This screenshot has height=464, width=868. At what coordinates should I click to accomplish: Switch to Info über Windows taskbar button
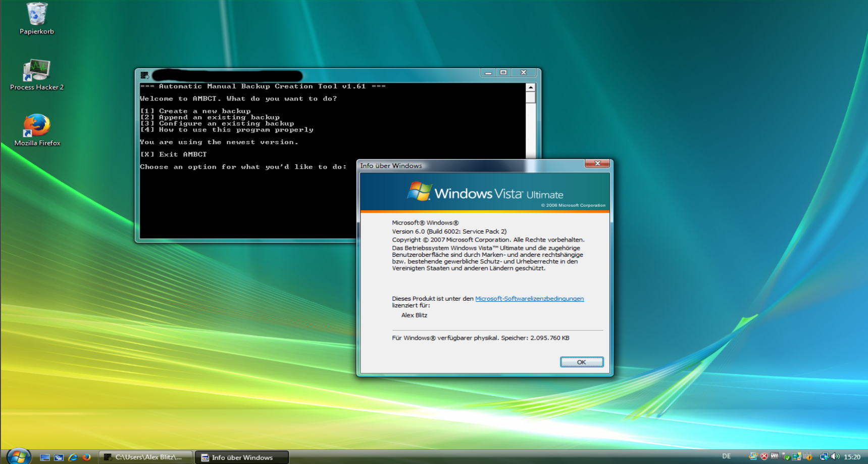(242, 457)
